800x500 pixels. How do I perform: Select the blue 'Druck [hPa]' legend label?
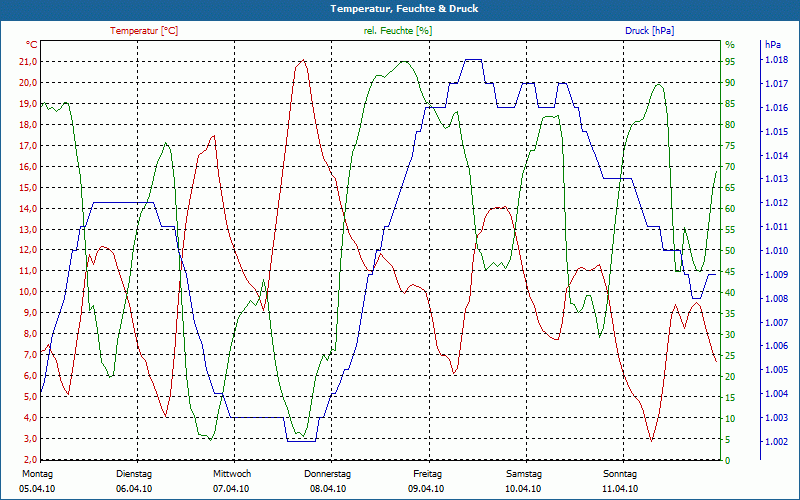pos(649,31)
